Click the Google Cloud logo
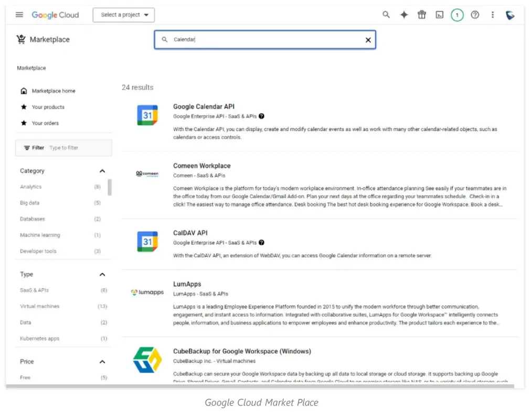The width and height of the screenshot is (532, 412). click(x=55, y=15)
